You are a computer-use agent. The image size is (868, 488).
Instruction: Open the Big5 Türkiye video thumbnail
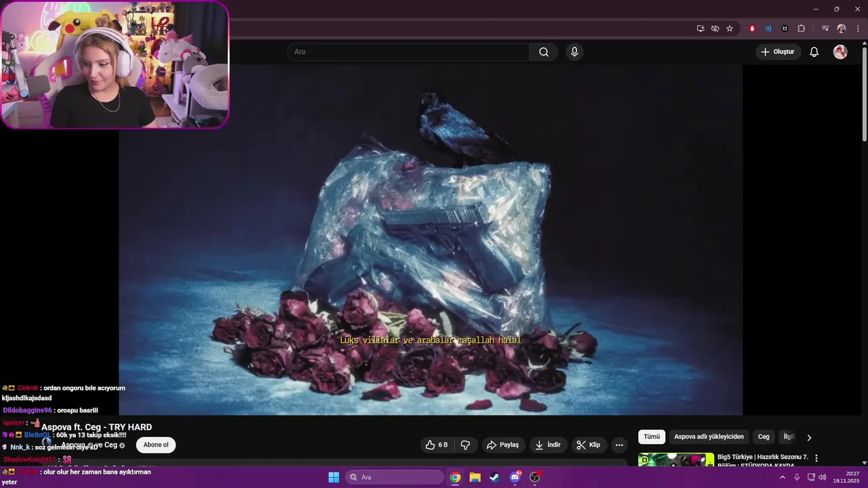pos(676,460)
